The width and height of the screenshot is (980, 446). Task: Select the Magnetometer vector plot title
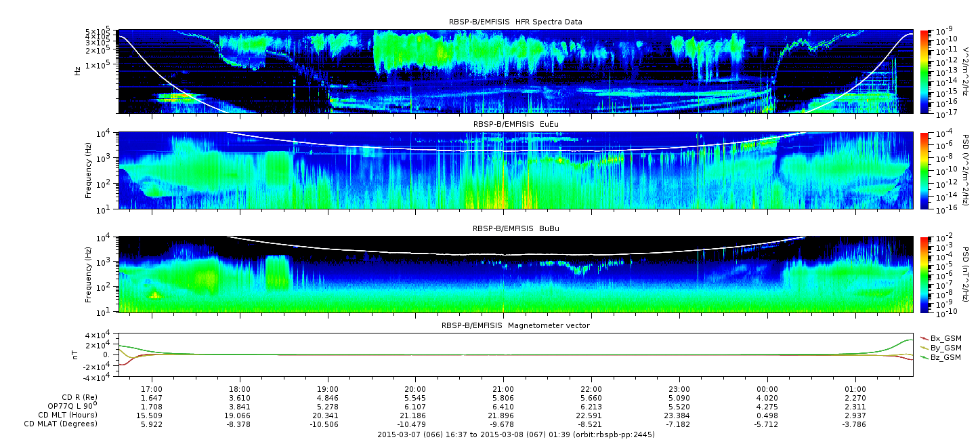[515, 325]
